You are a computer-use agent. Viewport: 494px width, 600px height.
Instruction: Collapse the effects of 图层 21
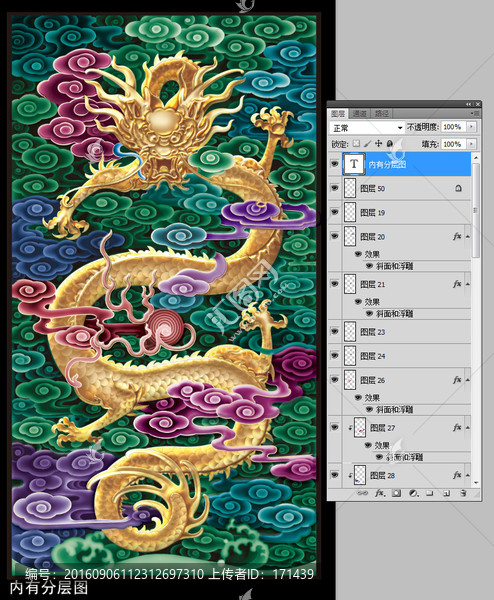[468, 284]
